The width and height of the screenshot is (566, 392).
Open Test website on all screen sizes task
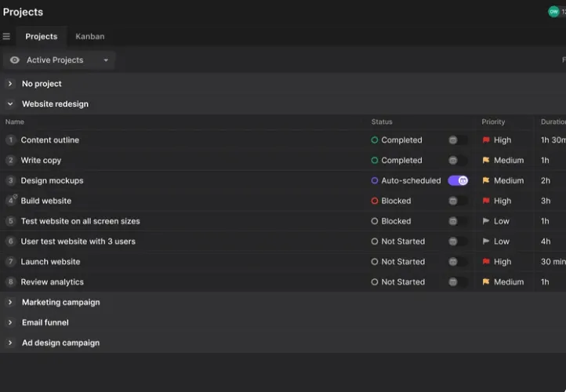point(80,221)
